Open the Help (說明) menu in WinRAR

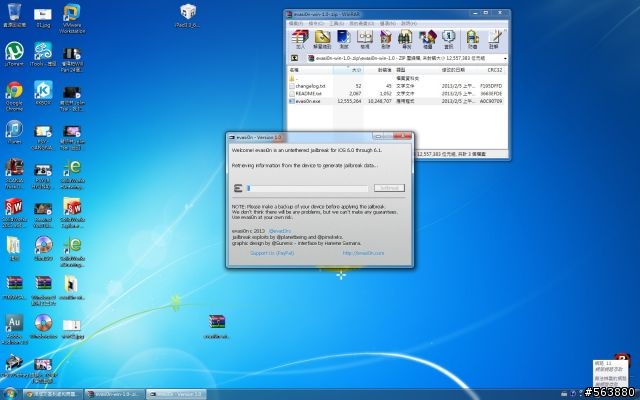(409, 24)
